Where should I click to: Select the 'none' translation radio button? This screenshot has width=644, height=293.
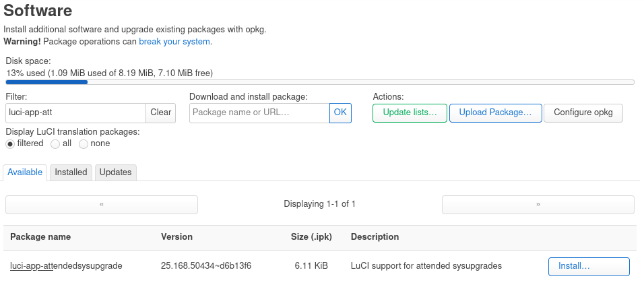pyautogui.click(x=84, y=144)
